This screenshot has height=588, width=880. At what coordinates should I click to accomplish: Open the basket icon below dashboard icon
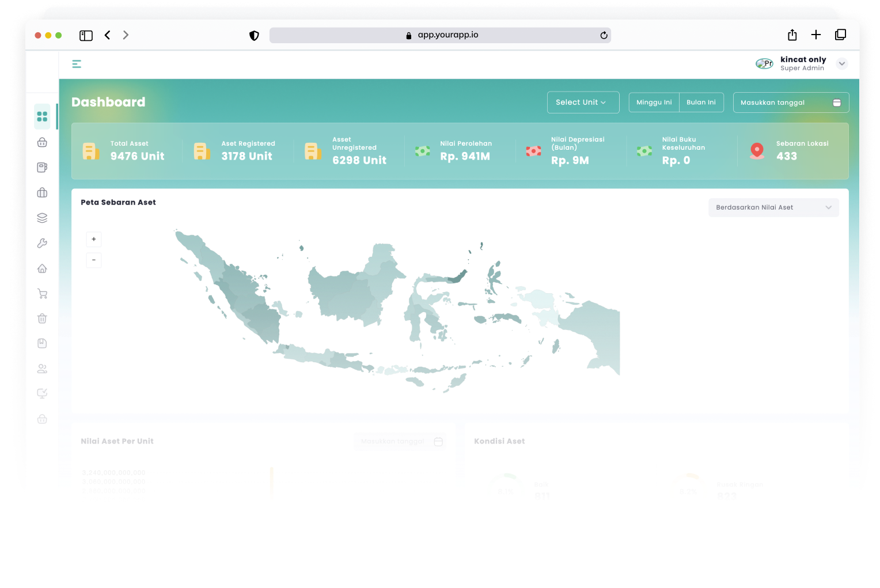(x=42, y=142)
